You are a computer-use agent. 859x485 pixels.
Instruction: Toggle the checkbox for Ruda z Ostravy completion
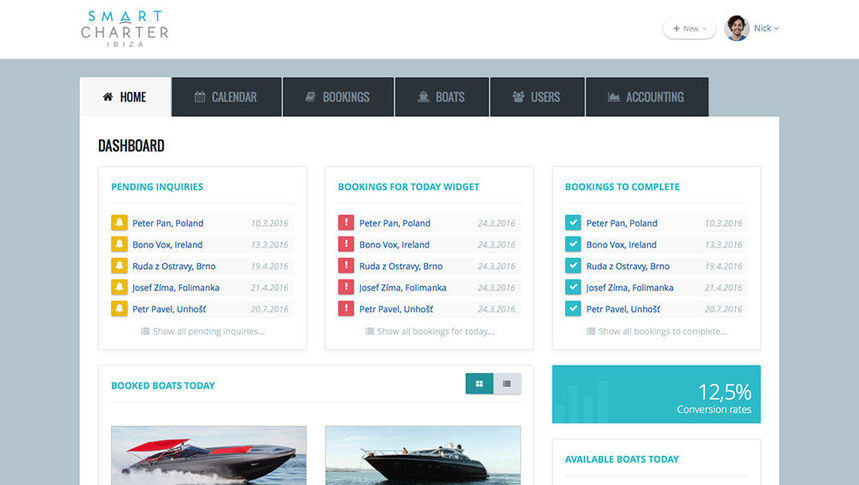tap(573, 266)
